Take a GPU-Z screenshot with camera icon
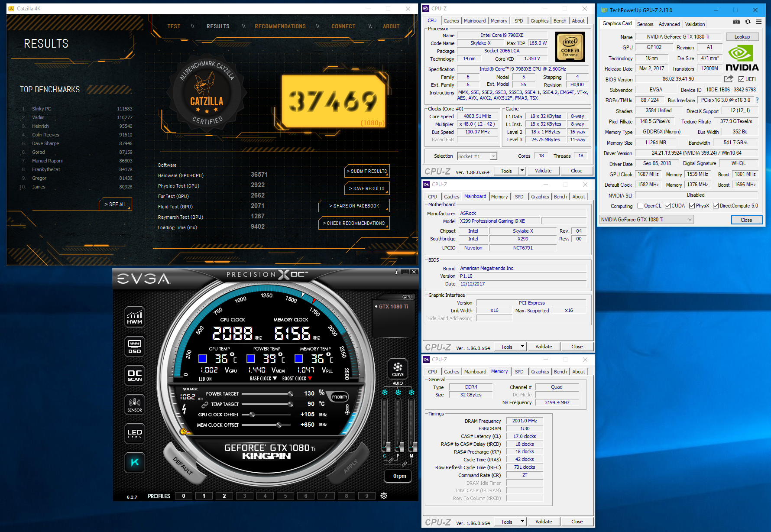 (x=736, y=22)
